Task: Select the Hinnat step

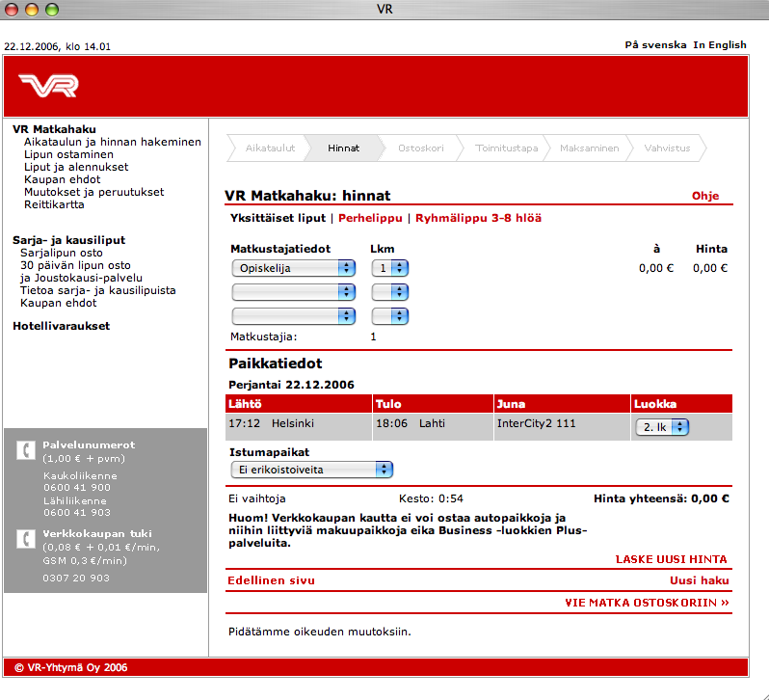Action: click(343, 148)
